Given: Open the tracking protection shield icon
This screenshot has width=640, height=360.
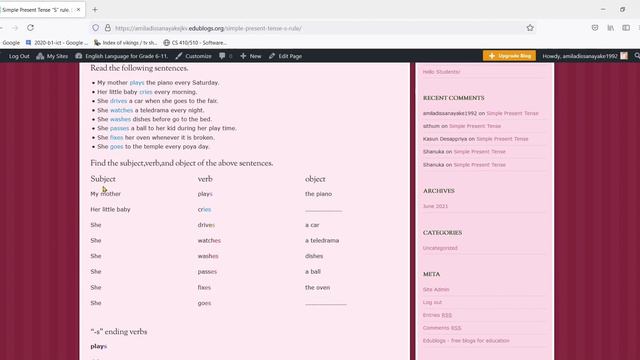Looking at the screenshot, I should pyautogui.click(x=96, y=28).
